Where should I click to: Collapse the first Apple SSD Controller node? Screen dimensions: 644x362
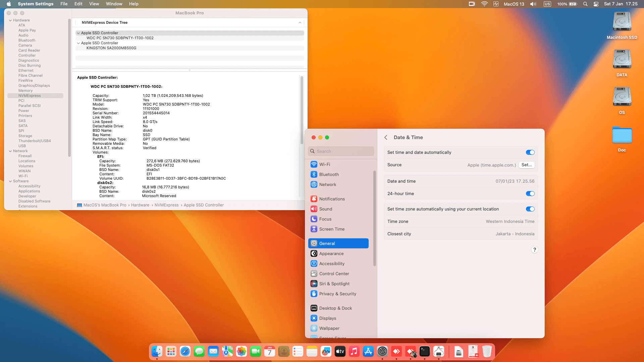(78, 33)
